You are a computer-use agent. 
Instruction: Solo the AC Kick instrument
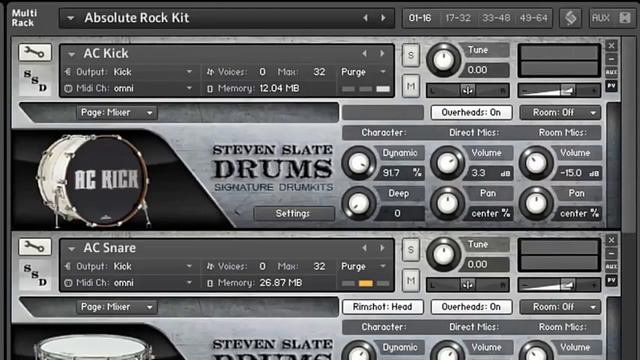click(x=411, y=55)
